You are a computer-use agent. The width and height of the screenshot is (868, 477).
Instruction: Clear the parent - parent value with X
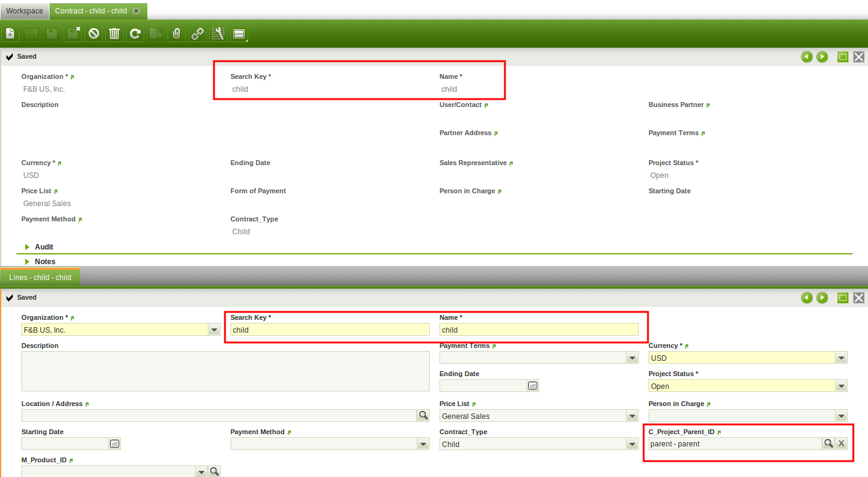(x=841, y=443)
